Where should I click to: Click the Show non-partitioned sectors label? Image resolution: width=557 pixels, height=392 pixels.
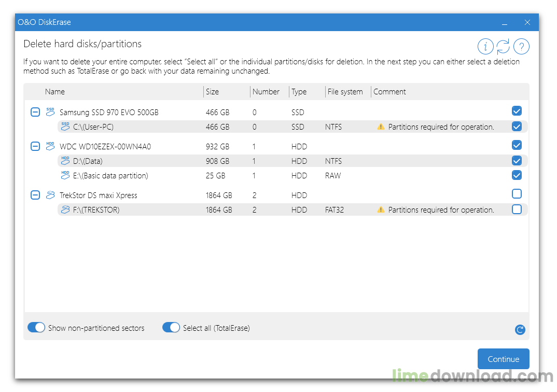pos(96,328)
